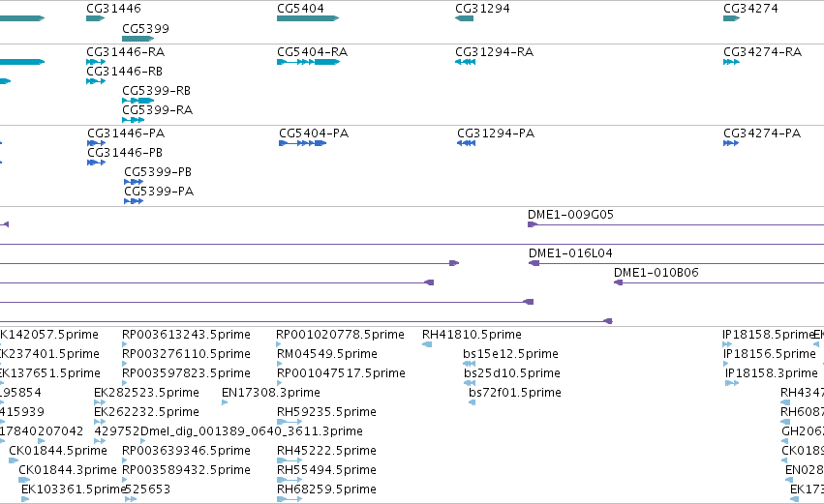
Task: Click 429752Dmel_dig_001389_0640_3611.3prime label
Action: pos(229,432)
